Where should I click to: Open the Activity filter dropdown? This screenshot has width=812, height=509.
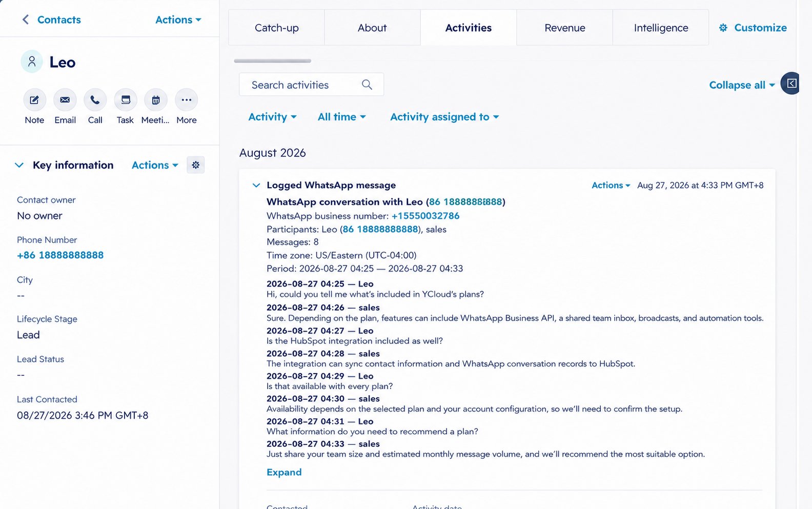(x=272, y=117)
